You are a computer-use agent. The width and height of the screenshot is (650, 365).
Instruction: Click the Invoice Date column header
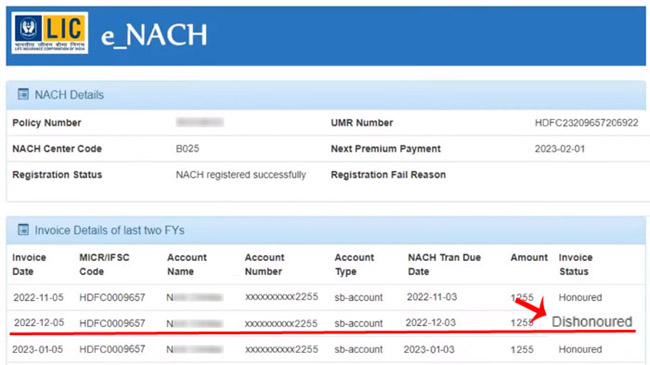pyautogui.click(x=29, y=264)
